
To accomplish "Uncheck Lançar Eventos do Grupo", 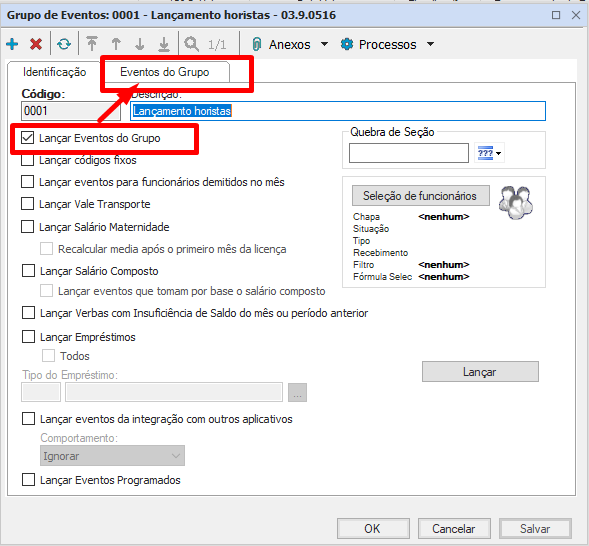I will tap(27, 138).
